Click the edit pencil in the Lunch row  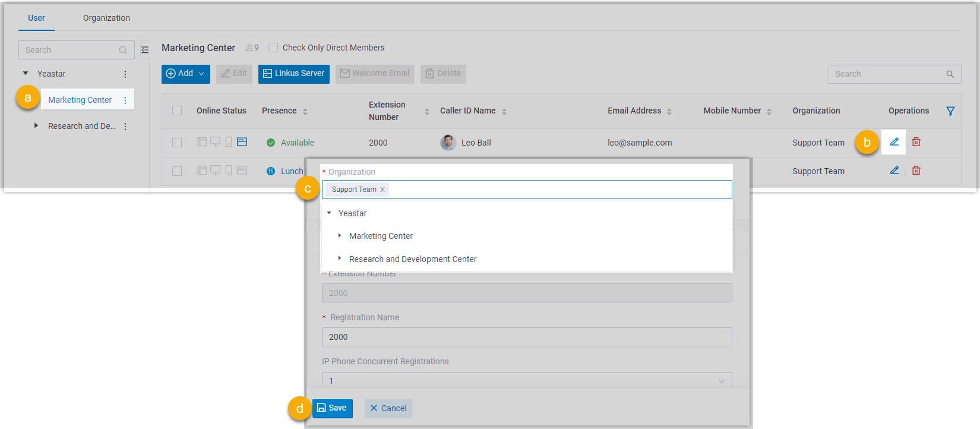click(x=894, y=171)
